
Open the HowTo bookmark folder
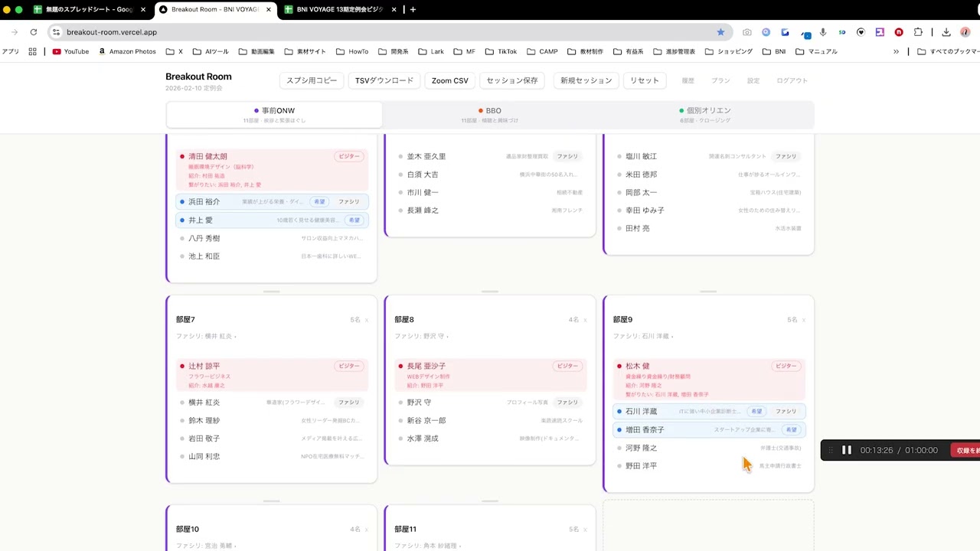351,51
